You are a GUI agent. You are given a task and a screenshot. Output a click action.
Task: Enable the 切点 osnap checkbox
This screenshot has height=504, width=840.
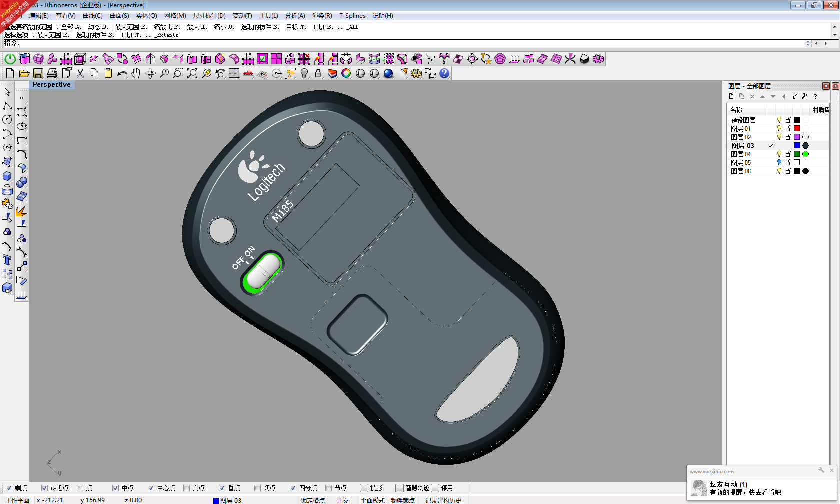(257, 488)
